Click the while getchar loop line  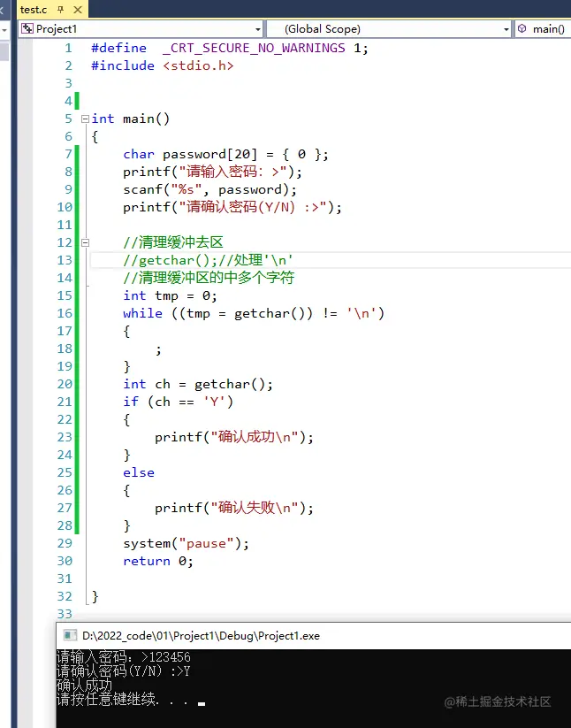coord(254,313)
